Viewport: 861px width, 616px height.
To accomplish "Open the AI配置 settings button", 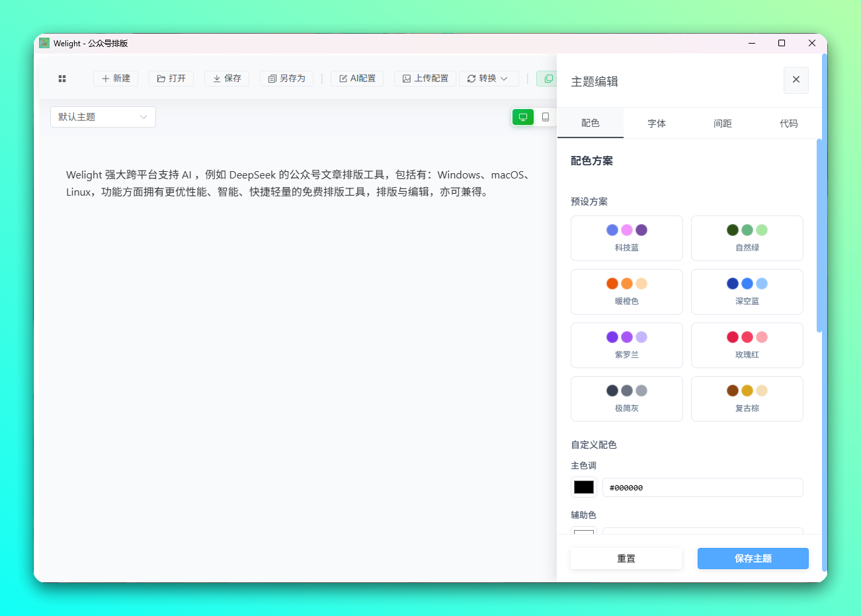I will (357, 79).
